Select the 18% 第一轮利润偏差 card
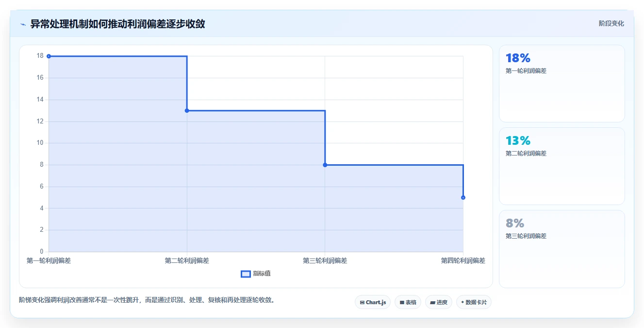The width and height of the screenshot is (644, 328). tap(561, 84)
